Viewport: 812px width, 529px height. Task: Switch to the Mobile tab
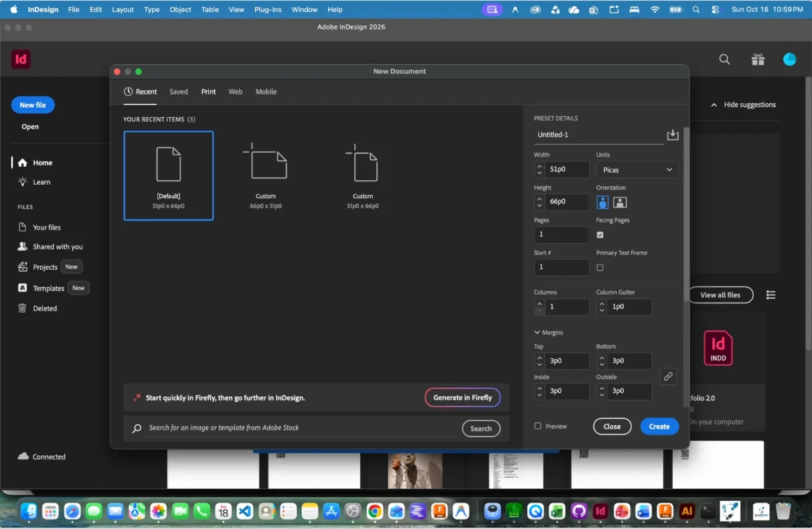click(266, 92)
